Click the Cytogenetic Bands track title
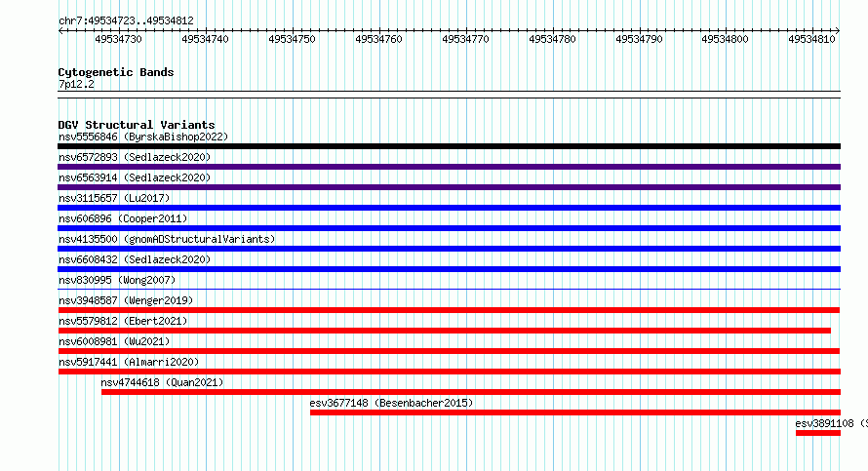 pyautogui.click(x=116, y=72)
